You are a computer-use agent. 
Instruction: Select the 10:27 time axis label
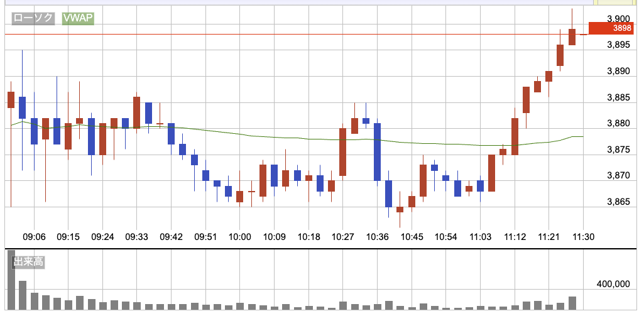click(343, 237)
